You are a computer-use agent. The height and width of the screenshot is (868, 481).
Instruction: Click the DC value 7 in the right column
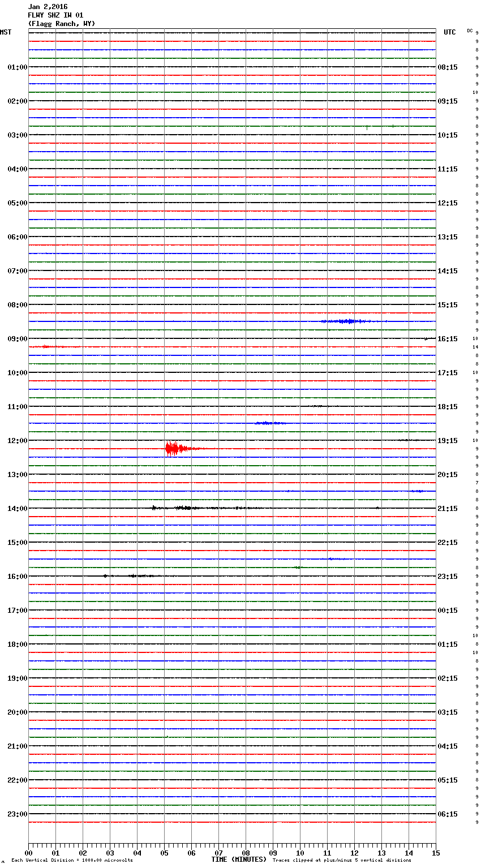(476, 483)
